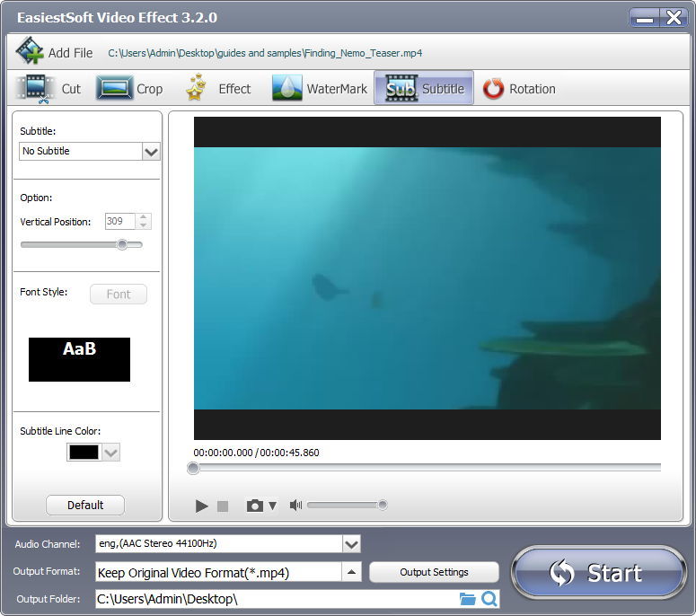Click the Finding_Nemo_Teaser.mp4 file path
The image size is (696, 616).
265,53
